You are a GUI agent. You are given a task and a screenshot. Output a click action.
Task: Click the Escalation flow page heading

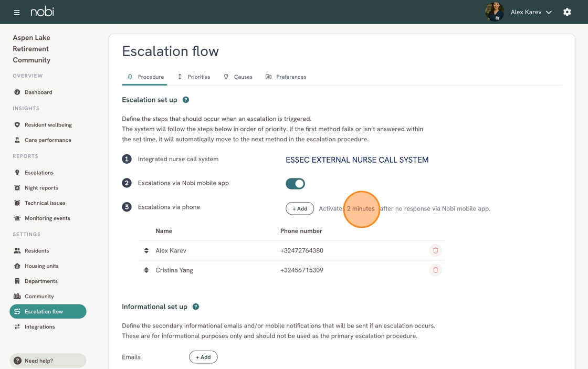170,51
